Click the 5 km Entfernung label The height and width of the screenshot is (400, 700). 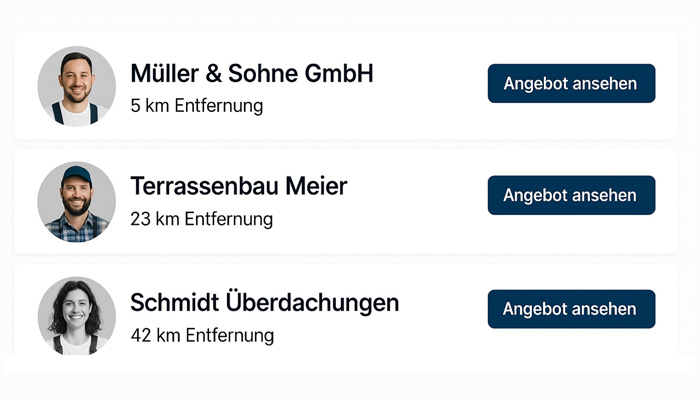[x=196, y=106]
